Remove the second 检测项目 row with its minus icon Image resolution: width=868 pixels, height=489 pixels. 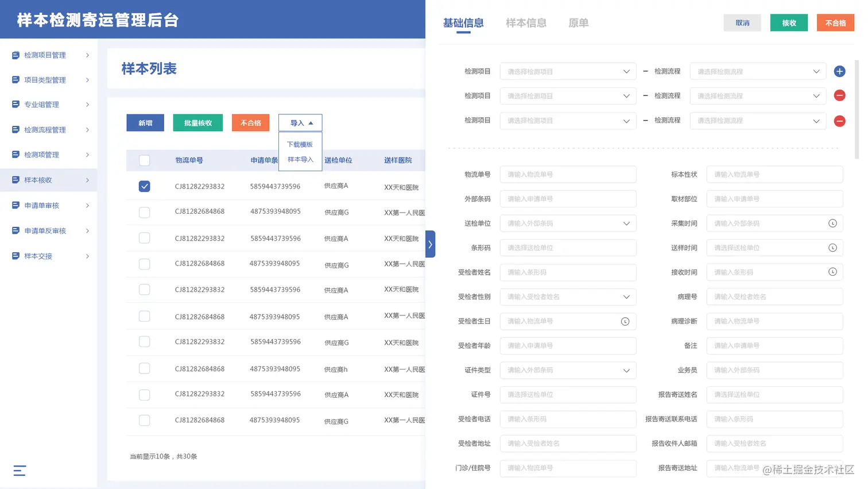point(839,95)
